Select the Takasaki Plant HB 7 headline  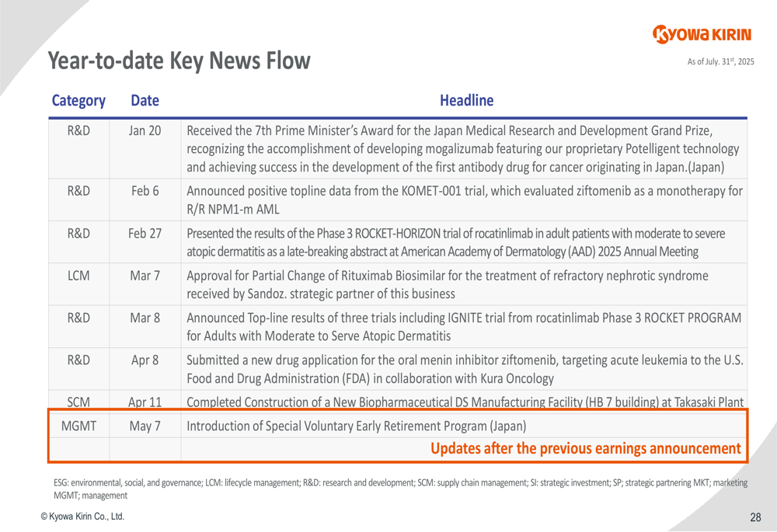465,402
